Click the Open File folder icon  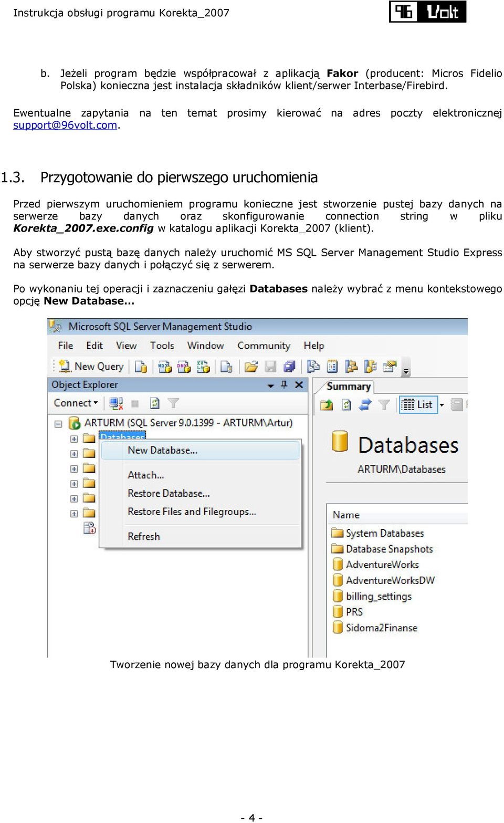coord(251,367)
